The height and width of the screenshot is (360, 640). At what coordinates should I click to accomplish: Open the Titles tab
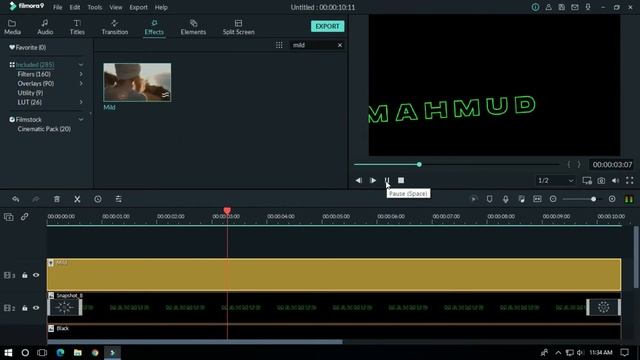77,27
